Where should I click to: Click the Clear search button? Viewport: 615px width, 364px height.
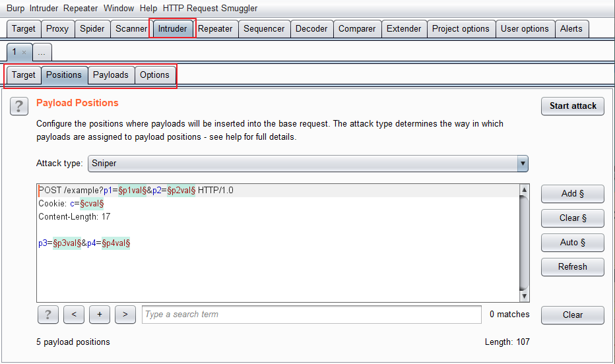(x=573, y=315)
